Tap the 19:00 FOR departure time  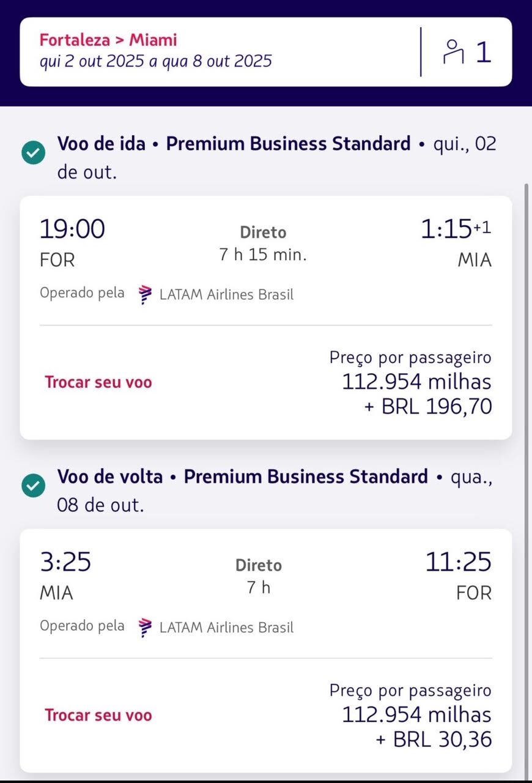pos(72,229)
